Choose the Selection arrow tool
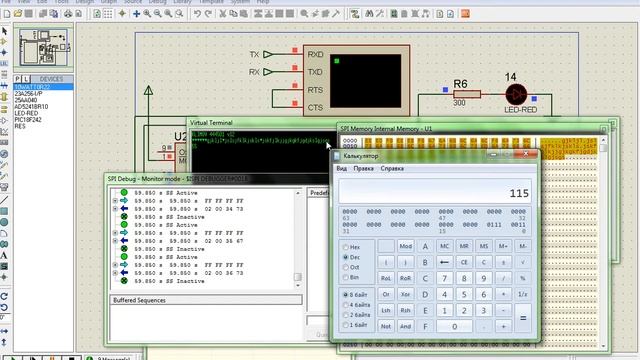 [x=4, y=31]
